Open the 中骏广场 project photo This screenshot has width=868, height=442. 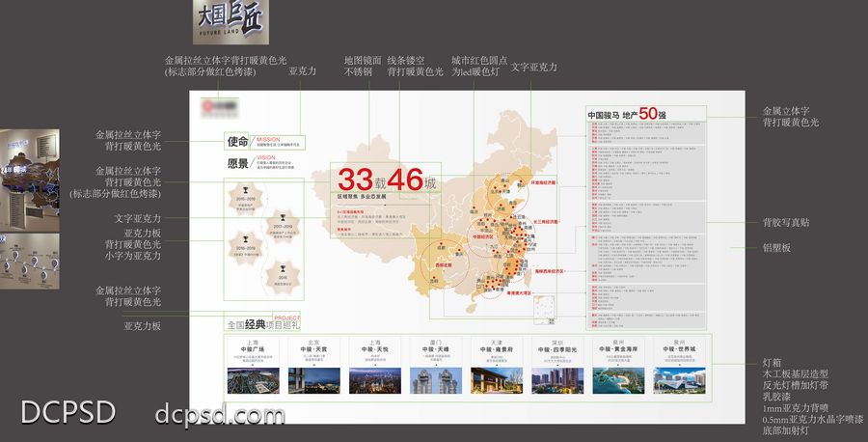pyautogui.click(x=253, y=380)
